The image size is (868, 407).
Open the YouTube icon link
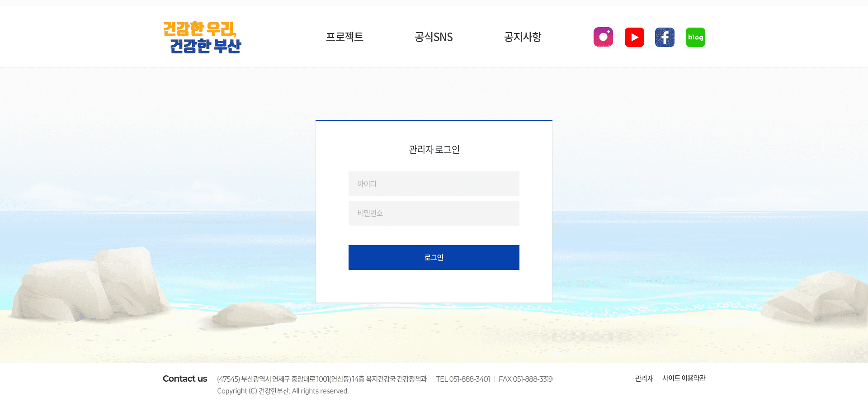[x=634, y=37]
